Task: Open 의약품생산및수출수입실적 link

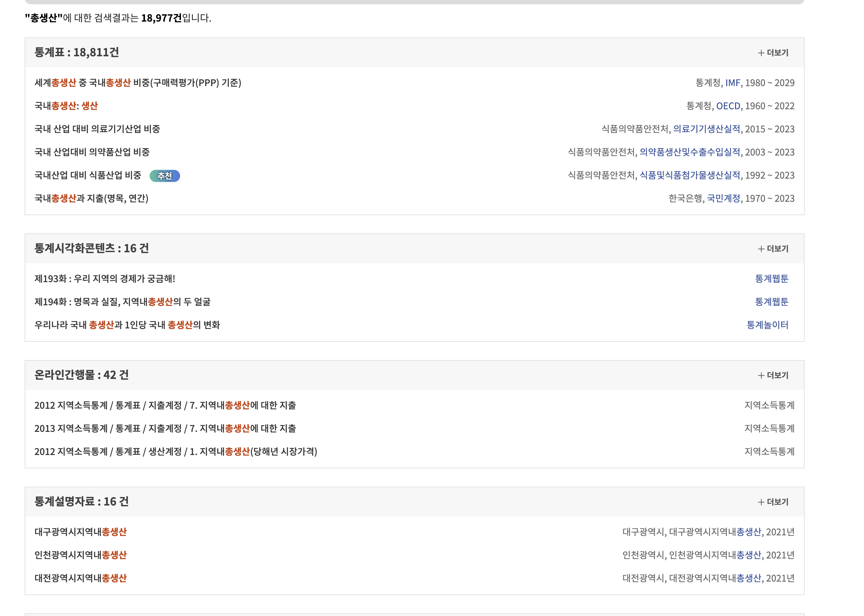Action: click(689, 152)
